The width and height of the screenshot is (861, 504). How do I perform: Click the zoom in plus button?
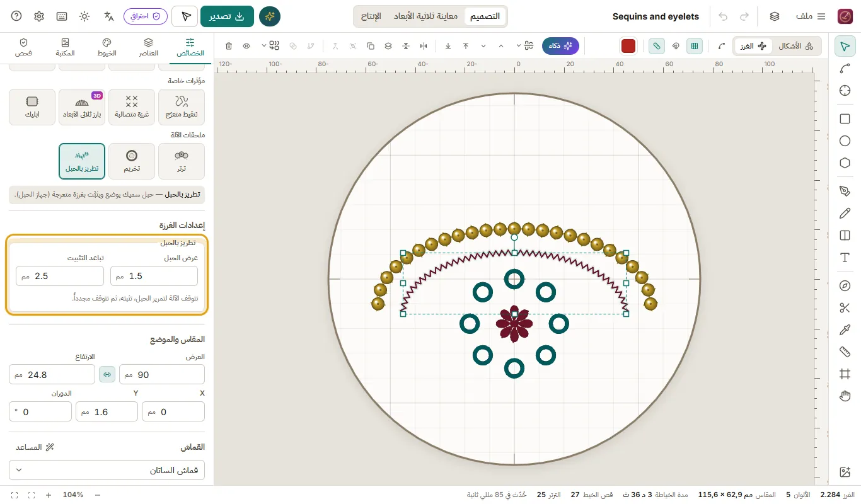tap(49, 495)
